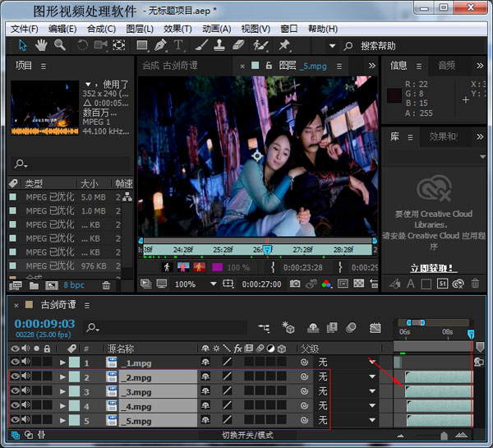Select the Selection arrow tool
This screenshot has height=448, width=493.
click(23, 45)
